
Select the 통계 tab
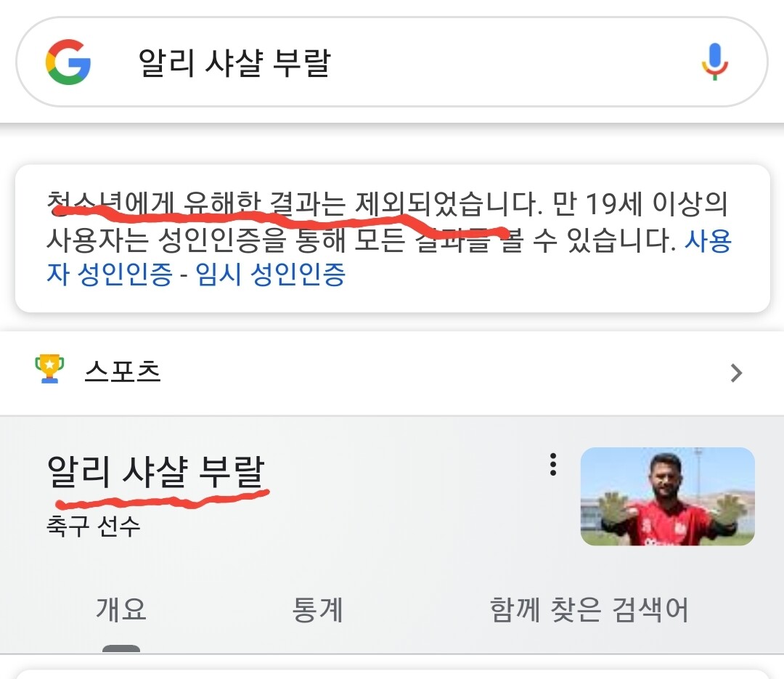317,610
